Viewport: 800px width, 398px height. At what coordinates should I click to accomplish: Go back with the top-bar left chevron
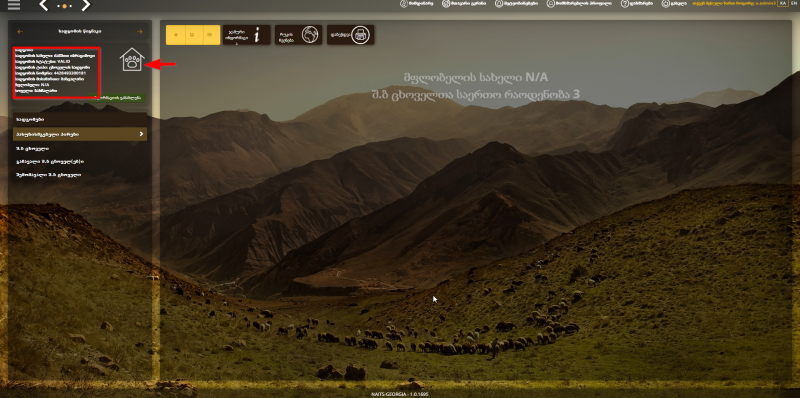44,6
